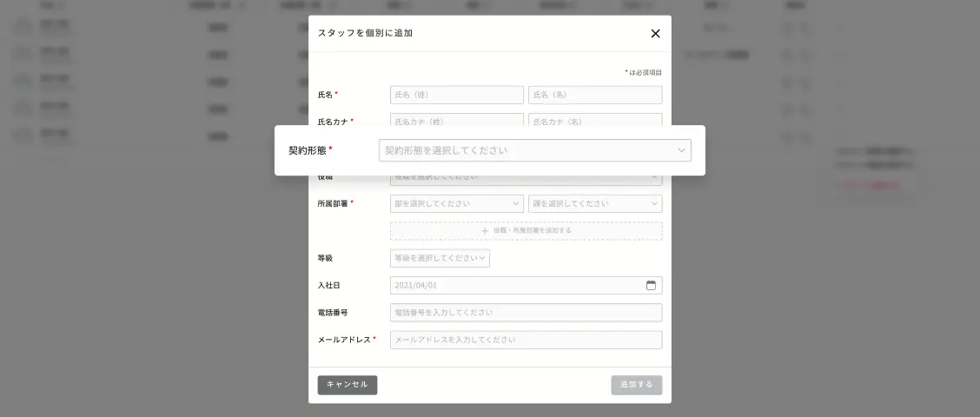Click the 追加する submit button

[x=636, y=385]
